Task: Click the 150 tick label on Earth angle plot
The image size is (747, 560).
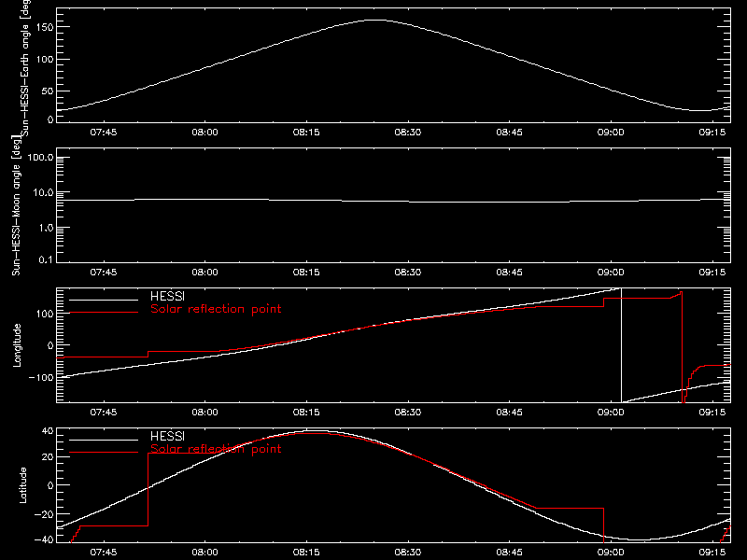Action: pos(45,27)
